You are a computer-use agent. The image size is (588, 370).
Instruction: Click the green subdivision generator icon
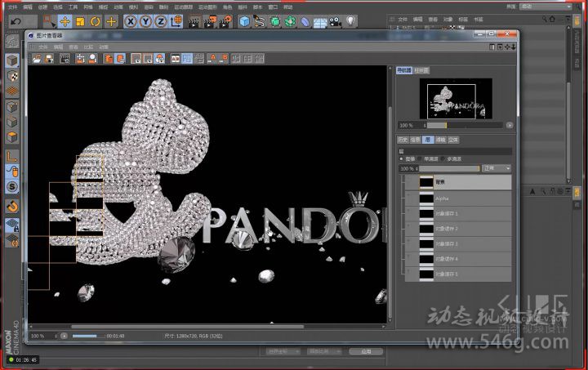point(275,21)
